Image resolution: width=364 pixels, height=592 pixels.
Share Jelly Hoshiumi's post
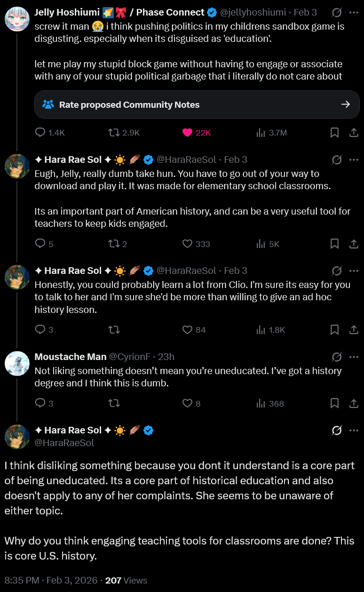click(354, 133)
